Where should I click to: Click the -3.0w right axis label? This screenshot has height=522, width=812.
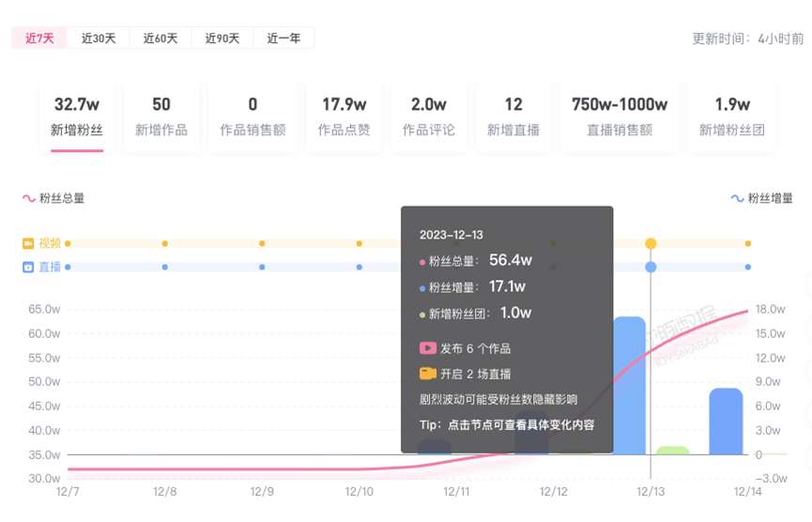(771, 479)
